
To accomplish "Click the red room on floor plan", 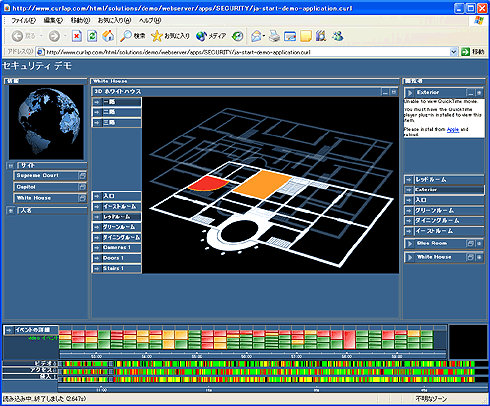I will click(208, 183).
